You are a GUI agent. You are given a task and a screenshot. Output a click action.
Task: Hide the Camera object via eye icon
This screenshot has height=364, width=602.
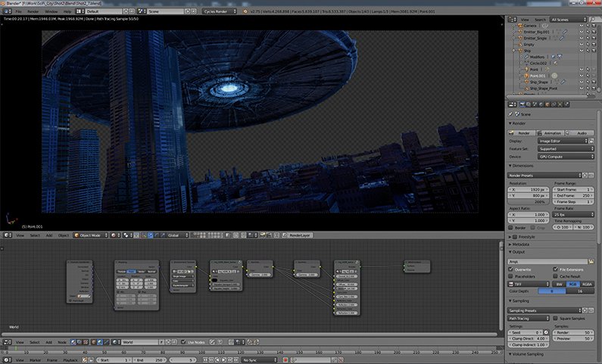click(582, 26)
